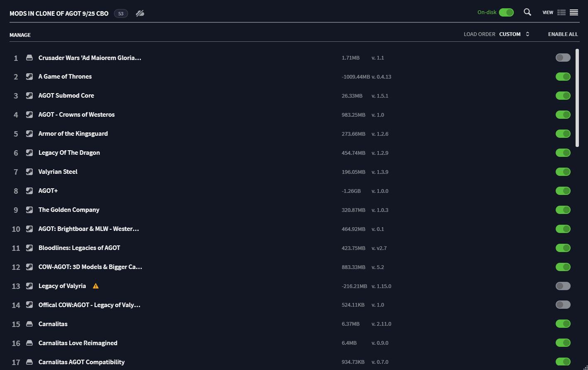This screenshot has height=370, width=588.
Task: Select the mod name 'Armor of the Kingsguard'
Action: point(73,134)
